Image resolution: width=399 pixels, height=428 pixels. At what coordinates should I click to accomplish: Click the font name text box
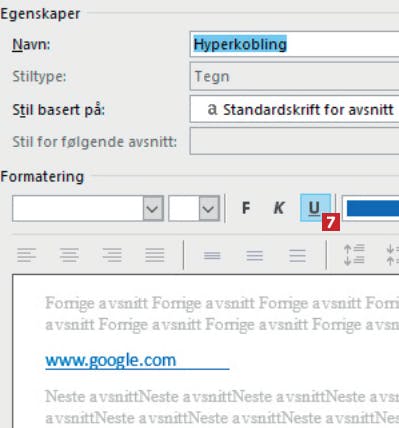pos(78,209)
